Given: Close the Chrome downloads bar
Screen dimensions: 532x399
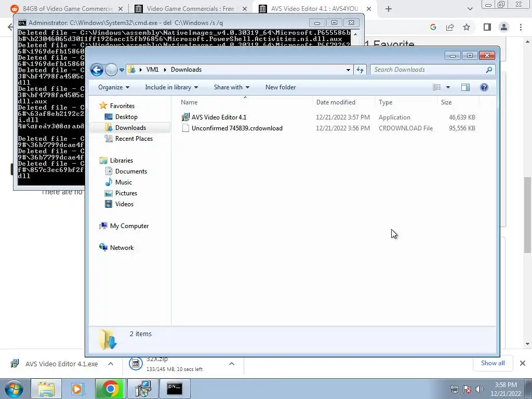Looking at the screenshot, I should [x=523, y=363].
